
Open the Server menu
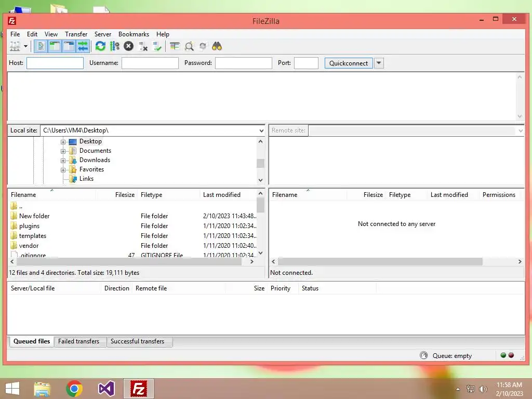(103, 34)
